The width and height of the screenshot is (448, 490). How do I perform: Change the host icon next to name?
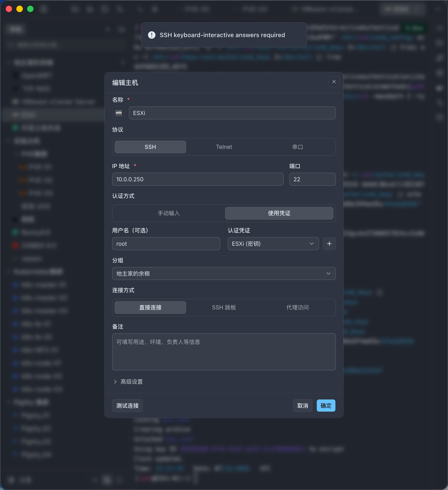tap(118, 113)
